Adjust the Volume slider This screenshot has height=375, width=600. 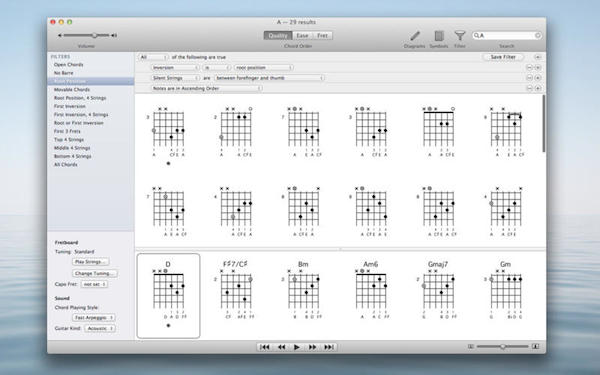(x=86, y=35)
